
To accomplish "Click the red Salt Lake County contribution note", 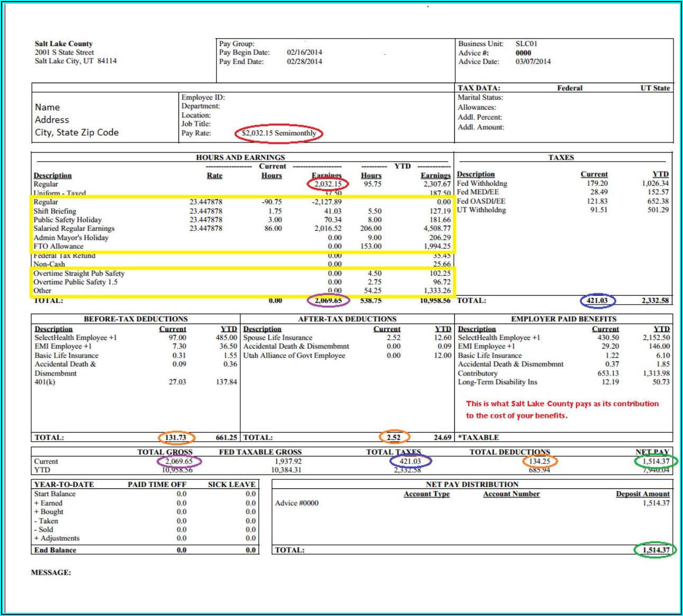I will (x=562, y=409).
